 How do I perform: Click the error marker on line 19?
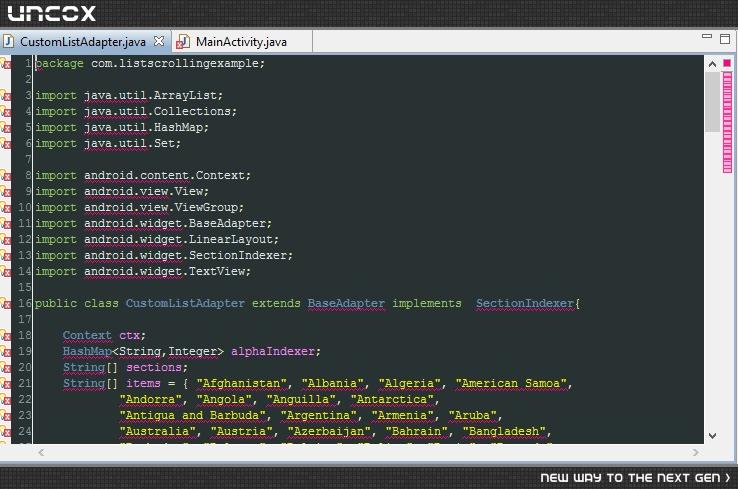tap(5, 352)
